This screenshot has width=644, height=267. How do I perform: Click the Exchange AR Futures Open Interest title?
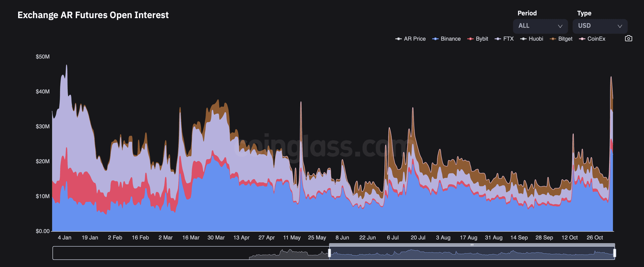tap(93, 15)
